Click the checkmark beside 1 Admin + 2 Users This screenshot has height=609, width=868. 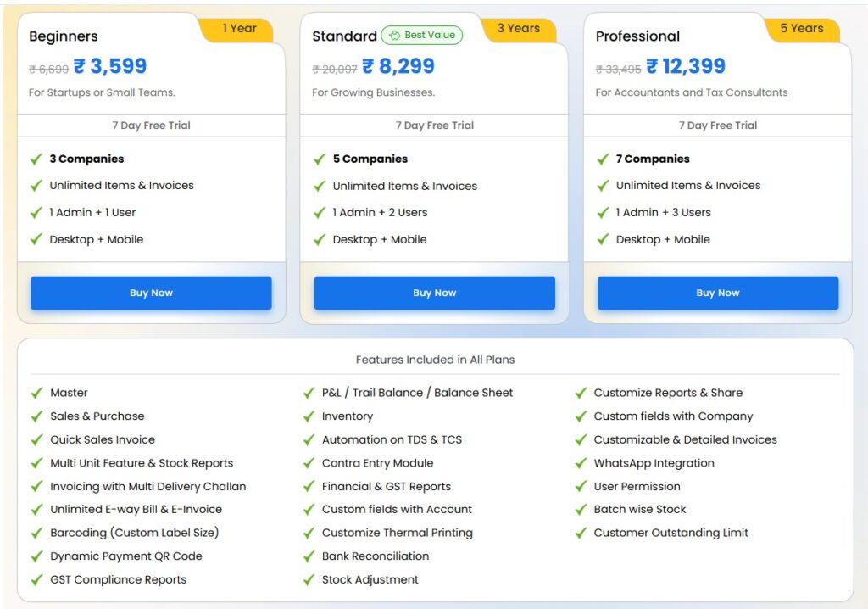[x=320, y=212]
